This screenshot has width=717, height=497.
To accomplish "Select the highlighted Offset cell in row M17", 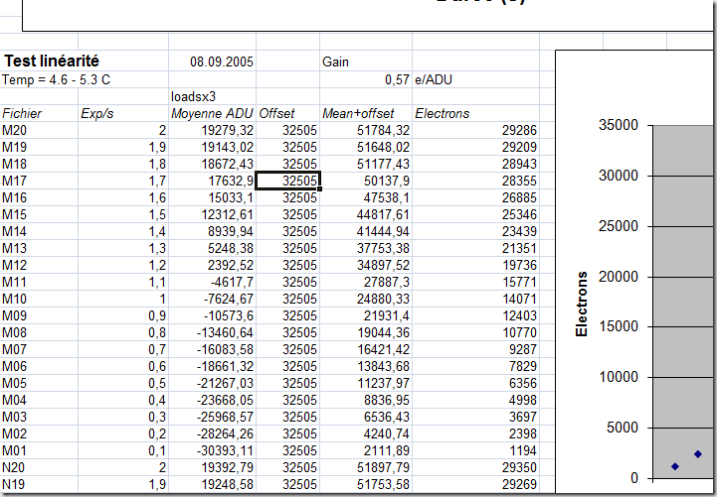I will pyautogui.click(x=288, y=180).
